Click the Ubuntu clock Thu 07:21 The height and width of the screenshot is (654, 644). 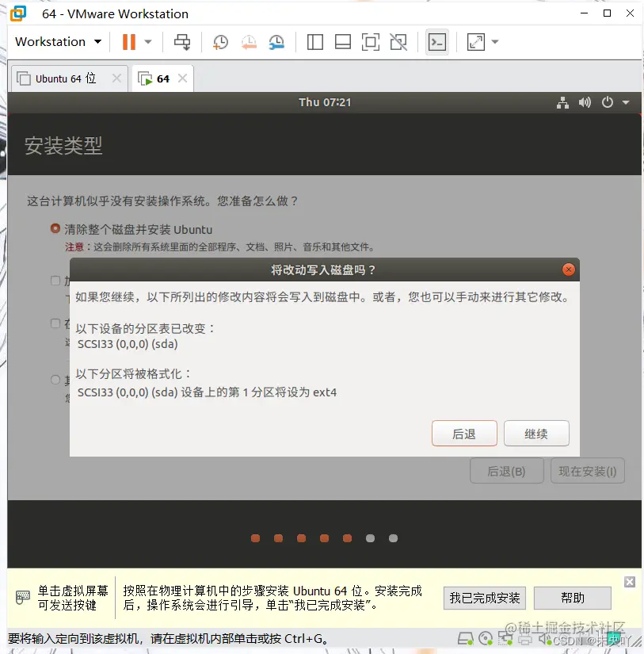coord(325,102)
